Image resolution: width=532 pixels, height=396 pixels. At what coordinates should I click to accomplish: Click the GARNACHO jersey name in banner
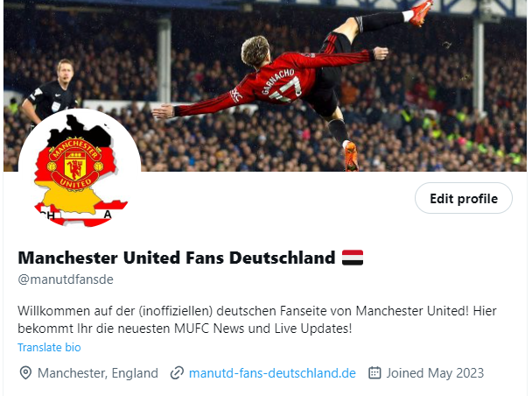[x=278, y=81]
